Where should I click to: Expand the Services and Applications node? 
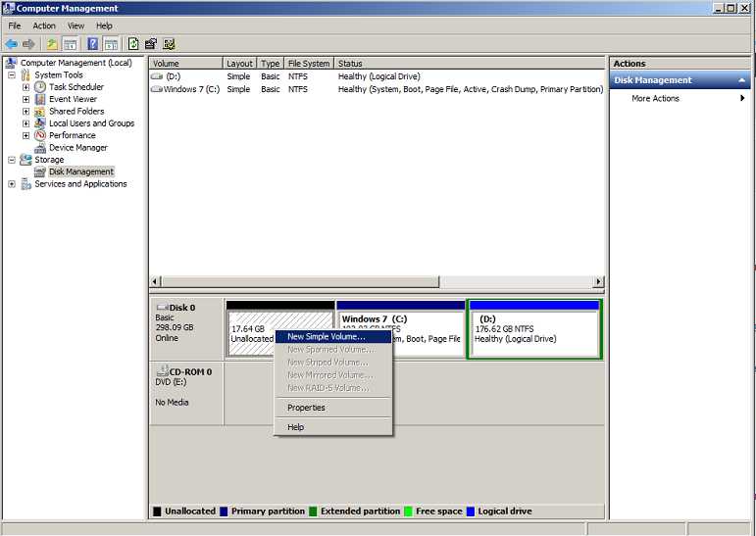point(12,184)
